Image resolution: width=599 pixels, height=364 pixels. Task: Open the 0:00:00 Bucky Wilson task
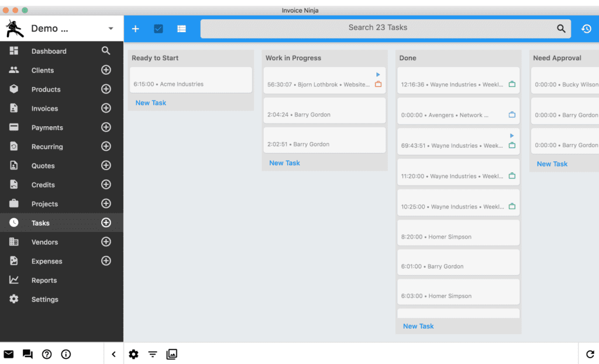coord(565,81)
